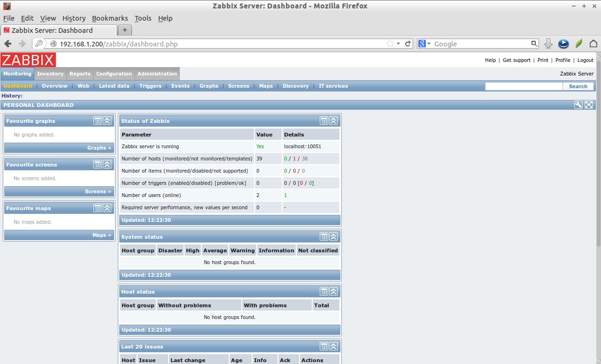The image size is (601, 364).
Task: Open Firefox downloads arrow icon
Action: [x=548, y=44]
